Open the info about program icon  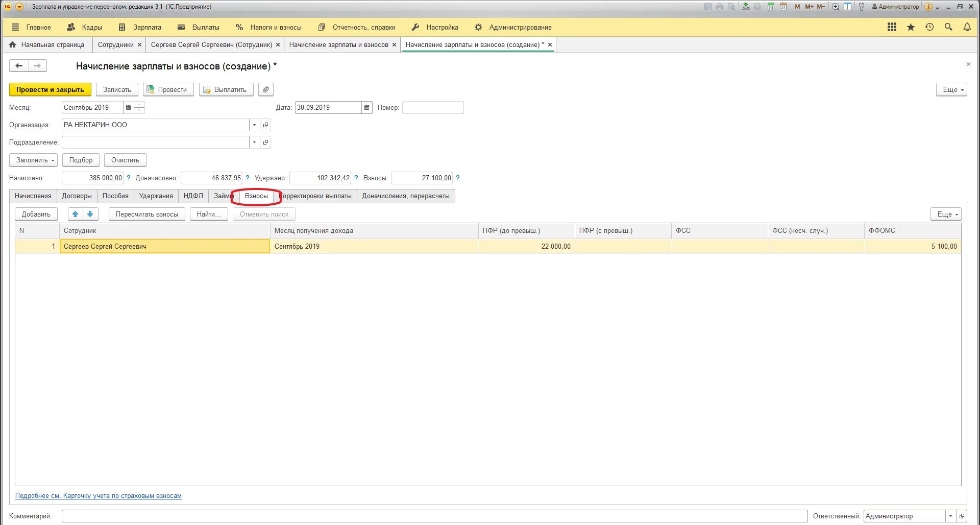pos(928,7)
